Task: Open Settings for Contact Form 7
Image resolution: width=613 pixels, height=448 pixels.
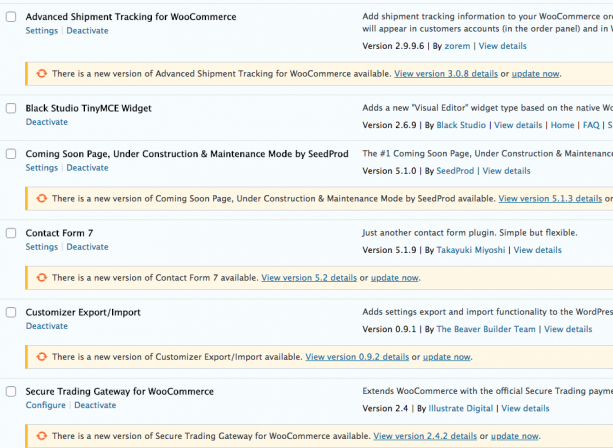Action: (41, 247)
